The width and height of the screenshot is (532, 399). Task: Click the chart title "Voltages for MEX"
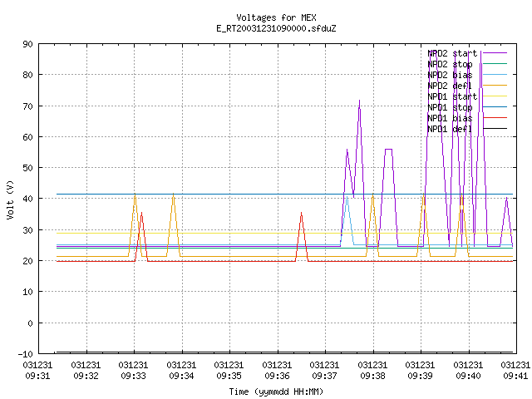(x=276, y=17)
